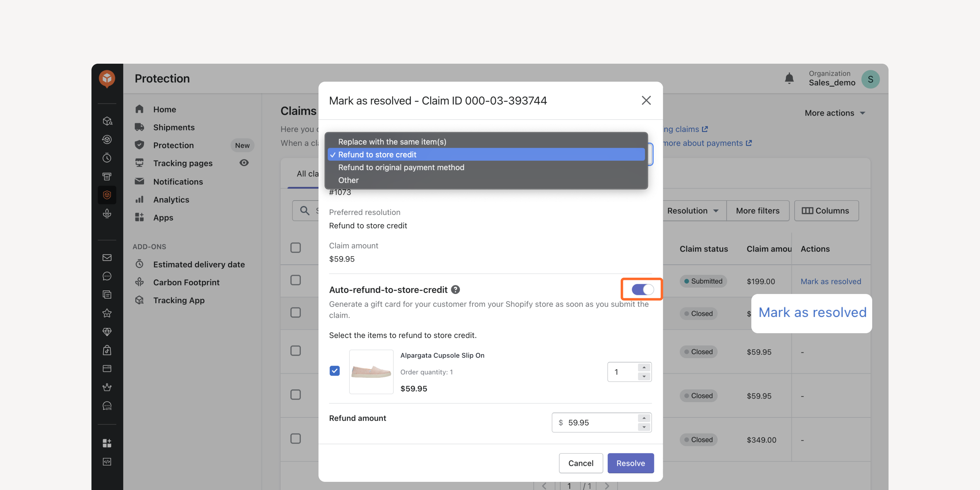980x490 pixels.
Task: Select Replace with the same item(s)
Action: point(486,141)
